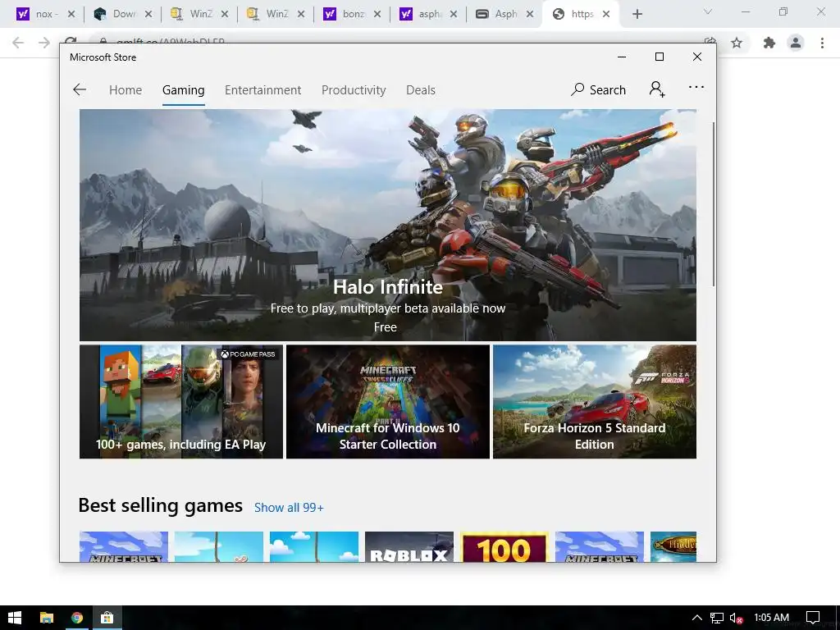Open the first Minecraft best-selling thumbnail
The height and width of the screenshot is (630, 840).
(124, 546)
